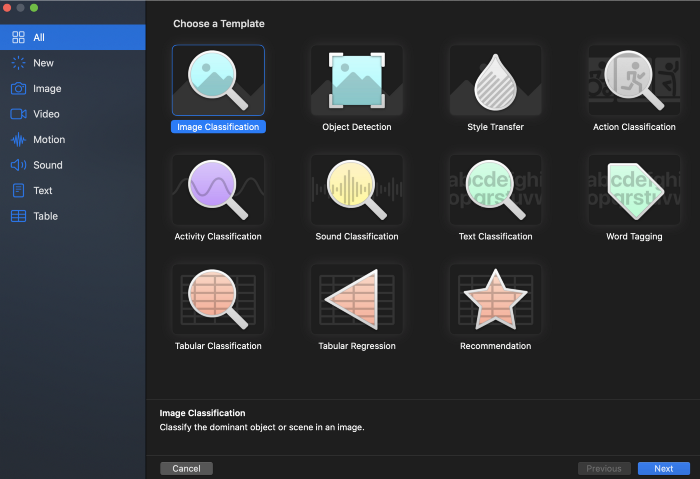Click the Table grid icon in sidebar
This screenshot has width=700, height=479.
point(18,216)
